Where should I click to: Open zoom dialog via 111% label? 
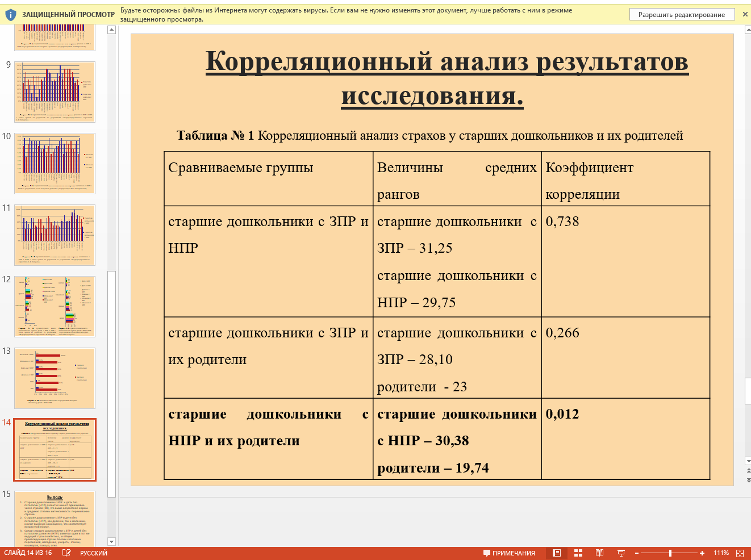(x=721, y=553)
